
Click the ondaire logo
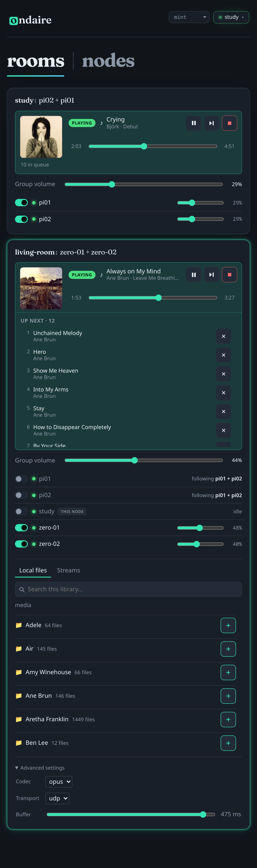tap(30, 20)
